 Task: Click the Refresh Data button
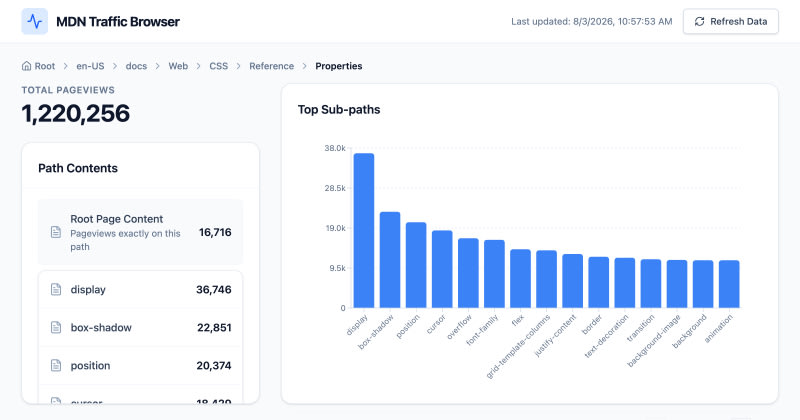point(731,21)
